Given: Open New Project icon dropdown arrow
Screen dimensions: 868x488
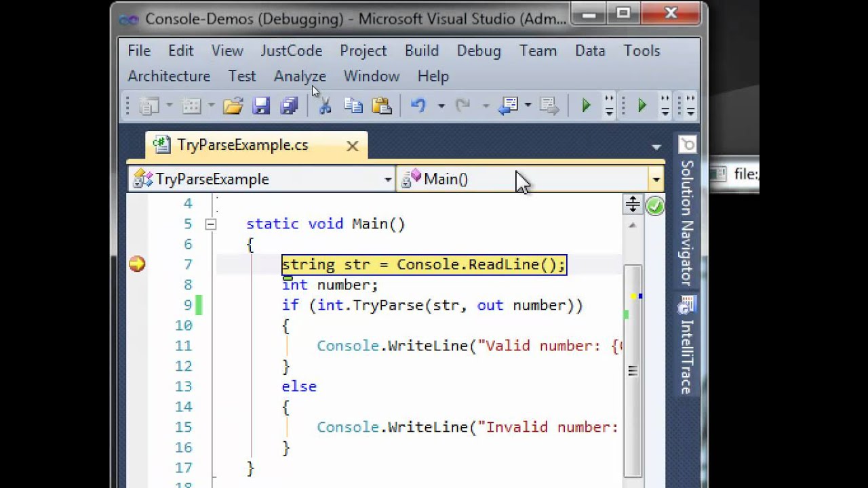Looking at the screenshot, I should 169,106.
